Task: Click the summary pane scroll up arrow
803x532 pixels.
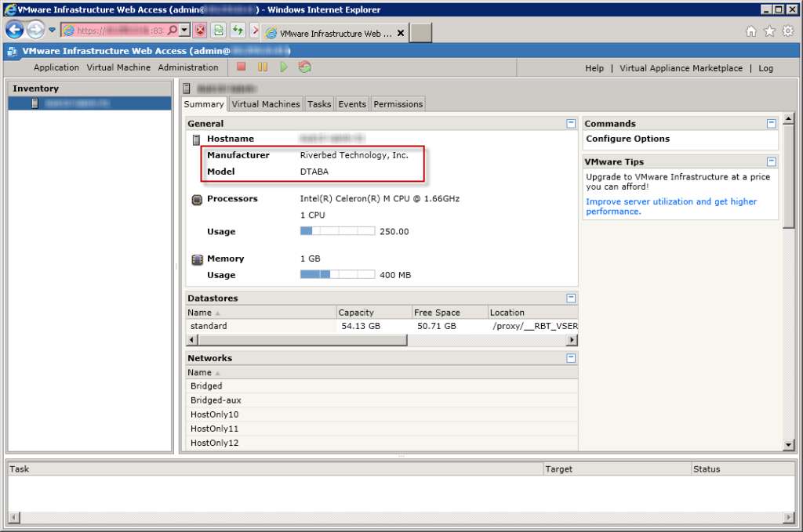Action: click(789, 118)
